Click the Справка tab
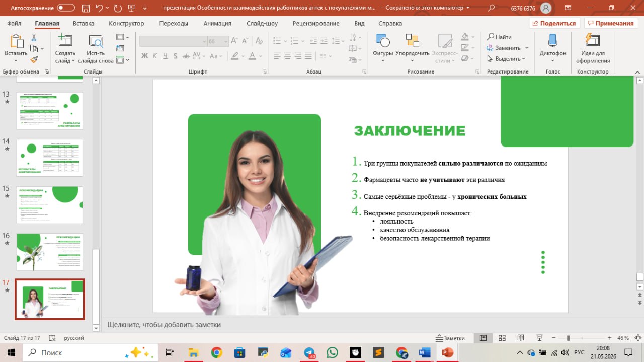Viewport: 644px width, 362px height. 390,23
